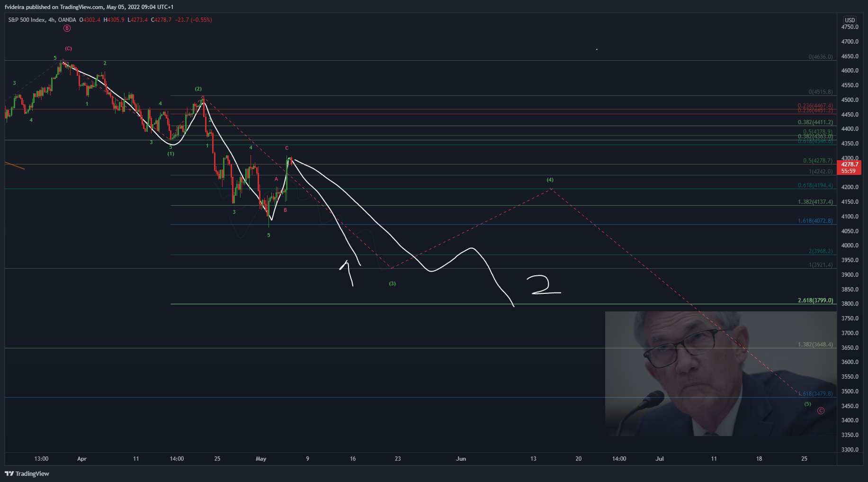The width and height of the screenshot is (868, 482).
Task: Click the Fibonacci label 1.618(3479.8)
Action: pyautogui.click(x=816, y=394)
